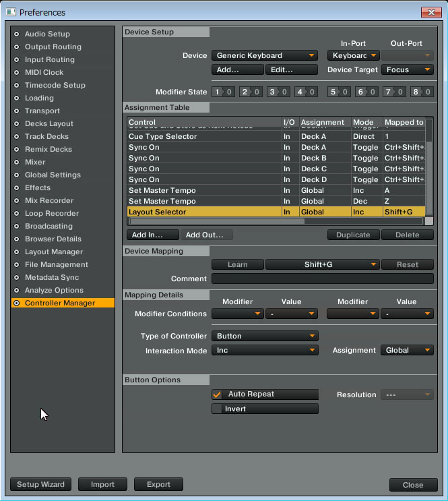Open the Shift+G mapping dropdown

coord(323,264)
